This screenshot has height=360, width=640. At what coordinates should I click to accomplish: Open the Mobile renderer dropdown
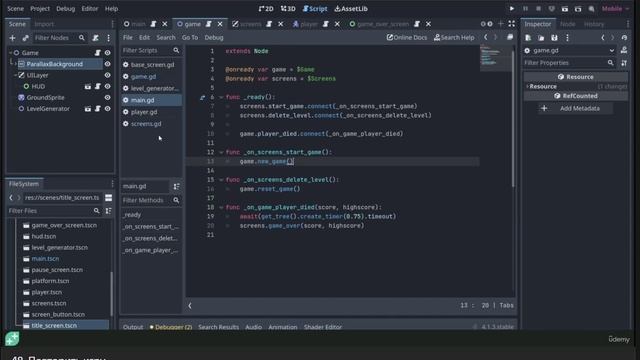point(616,9)
